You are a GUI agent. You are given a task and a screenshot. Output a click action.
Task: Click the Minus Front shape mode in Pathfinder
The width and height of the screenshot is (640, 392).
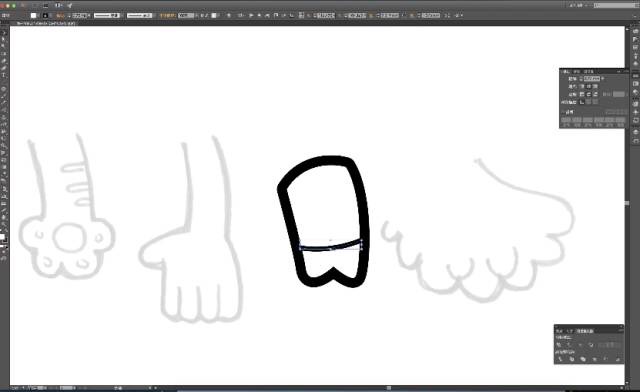click(x=568, y=345)
